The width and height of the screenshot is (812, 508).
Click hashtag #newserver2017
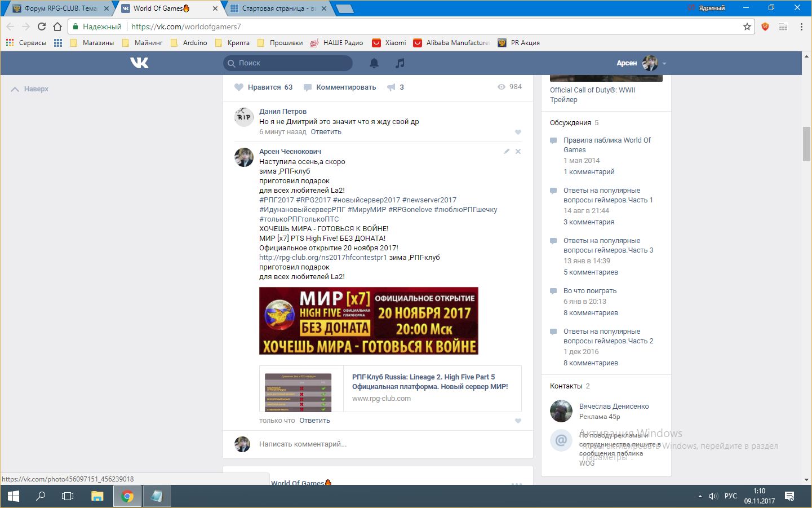point(429,200)
